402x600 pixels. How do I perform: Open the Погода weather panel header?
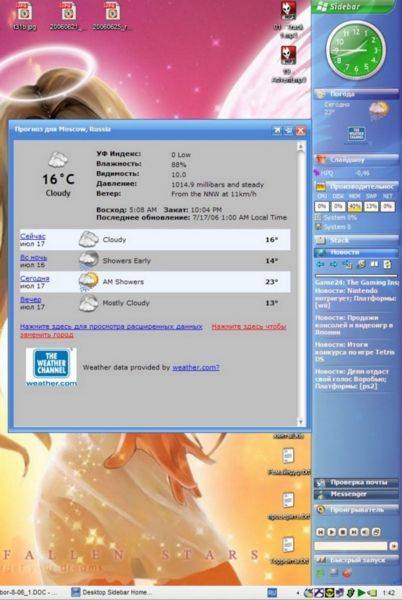tap(356, 94)
